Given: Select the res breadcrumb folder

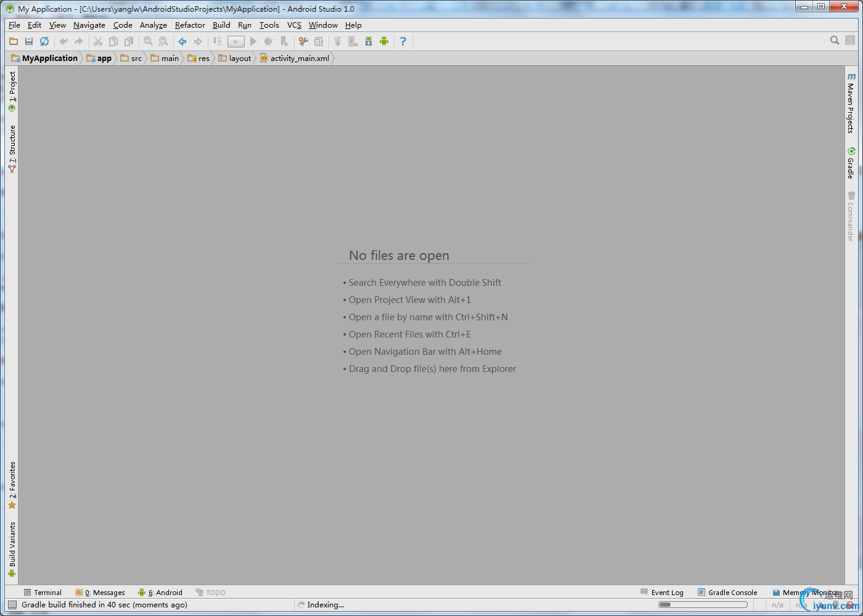Looking at the screenshot, I should pos(198,59).
